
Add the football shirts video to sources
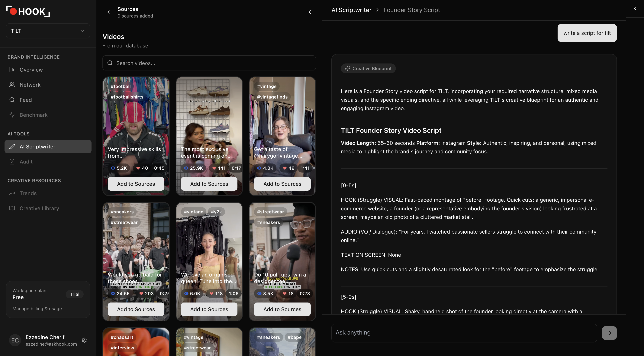pyautogui.click(x=136, y=184)
